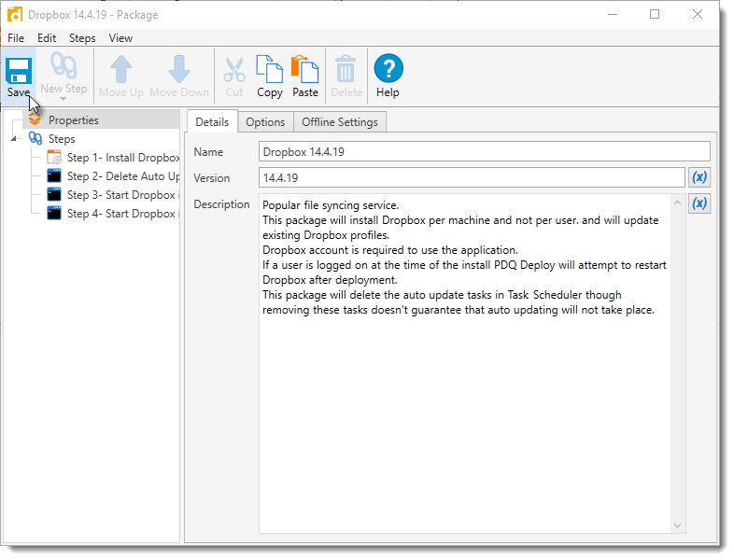
Task: Open the Steps menu
Action: [82, 38]
